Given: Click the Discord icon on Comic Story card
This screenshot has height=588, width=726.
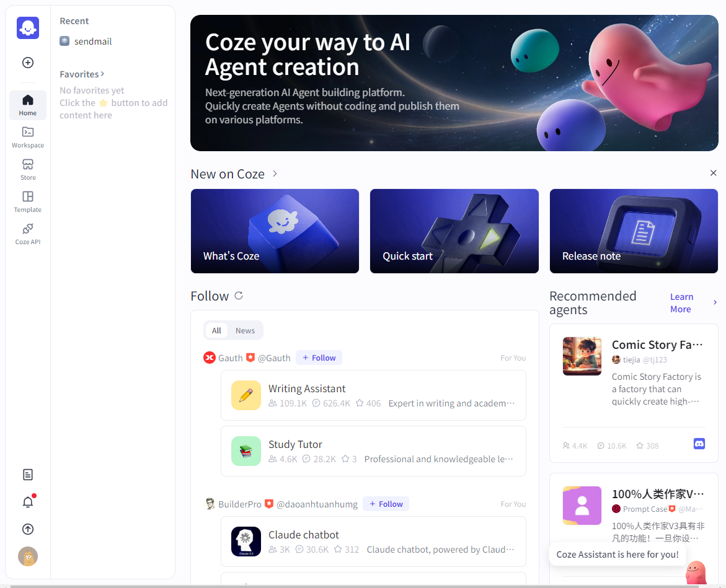Looking at the screenshot, I should (699, 444).
